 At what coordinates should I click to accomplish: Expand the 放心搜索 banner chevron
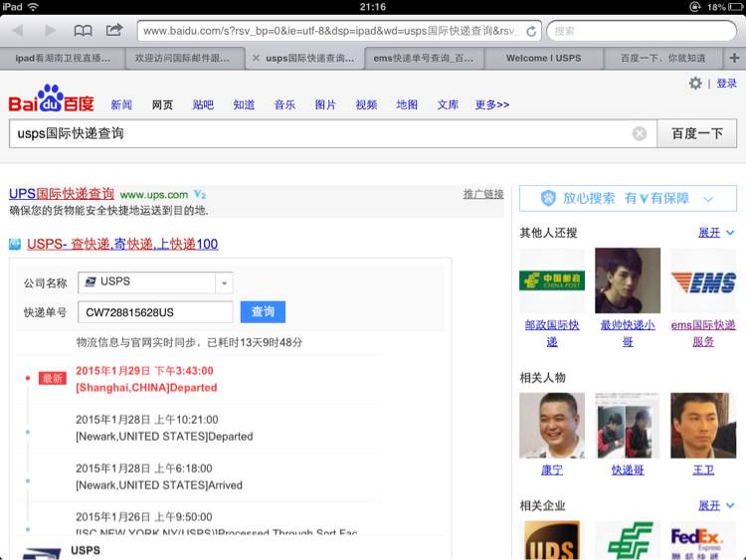[708, 199]
